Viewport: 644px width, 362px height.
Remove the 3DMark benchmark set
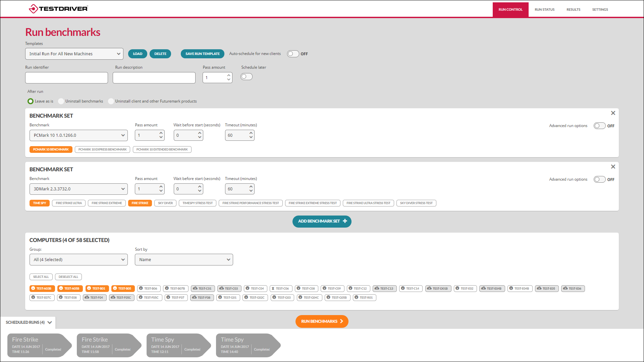613,167
